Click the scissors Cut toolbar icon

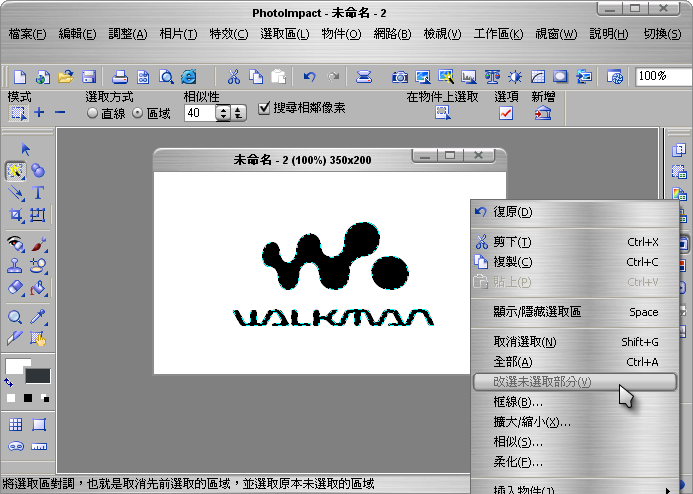tap(233, 77)
